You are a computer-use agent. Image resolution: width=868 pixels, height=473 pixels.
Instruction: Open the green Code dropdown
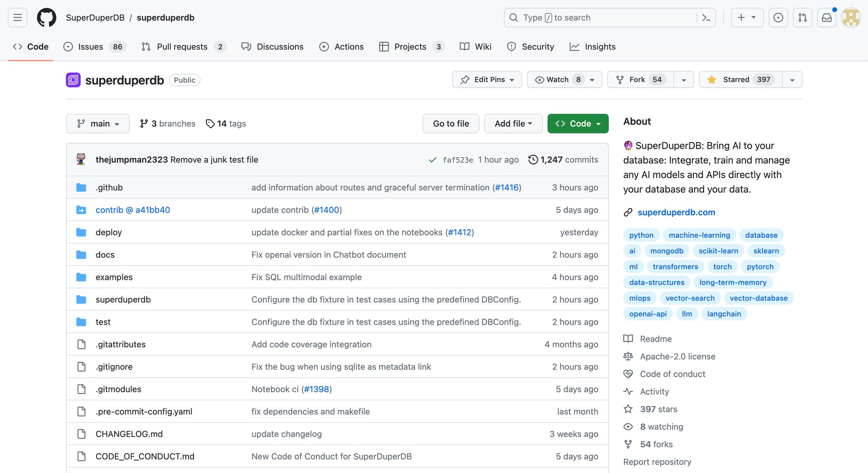pyautogui.click(x=578, y=123)
